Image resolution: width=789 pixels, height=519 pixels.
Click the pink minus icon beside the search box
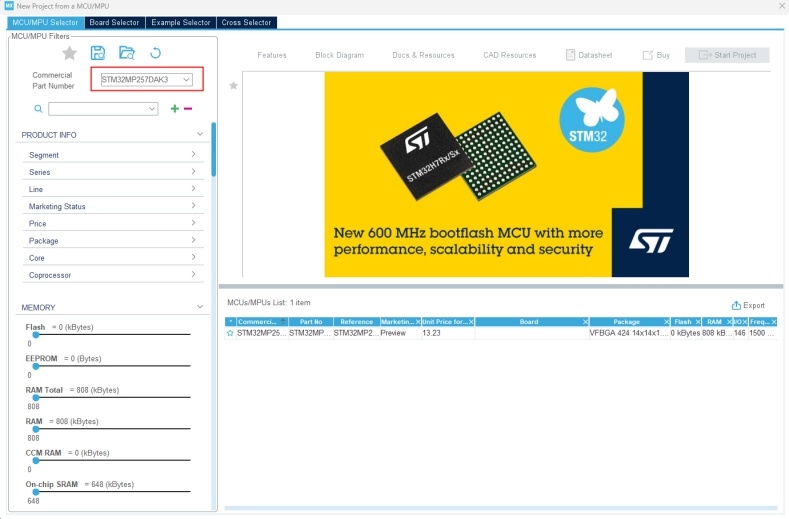[x=187, y=108]
